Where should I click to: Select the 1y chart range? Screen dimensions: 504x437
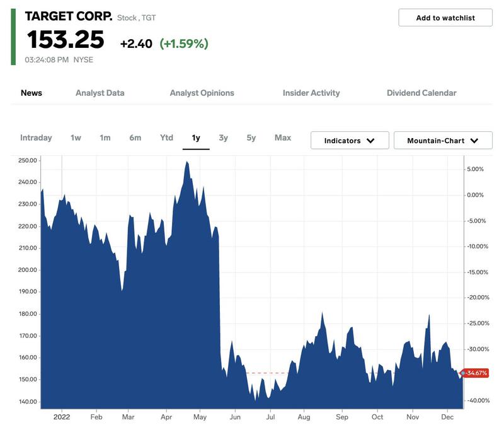coord(196,137)
